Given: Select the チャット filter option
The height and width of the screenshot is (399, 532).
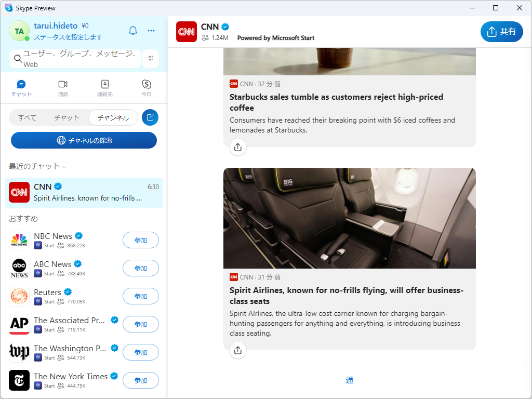Looking at the screenshot, I should coord(66,117).
